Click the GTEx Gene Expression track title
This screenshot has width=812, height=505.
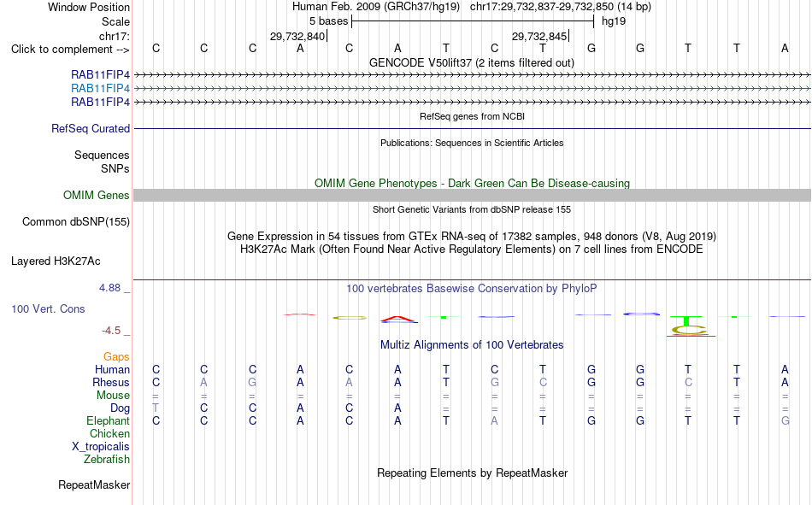click(471, 236)
